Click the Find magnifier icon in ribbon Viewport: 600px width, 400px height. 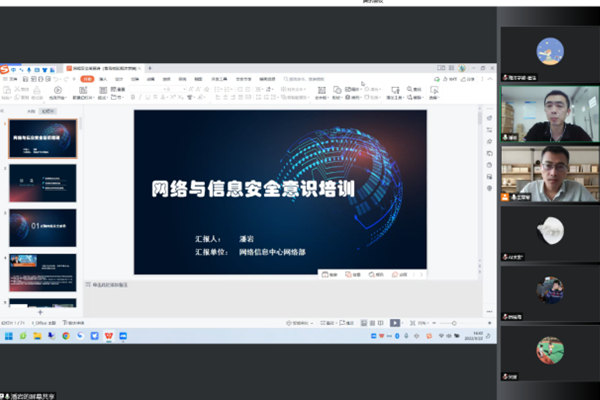click(409, 89)
